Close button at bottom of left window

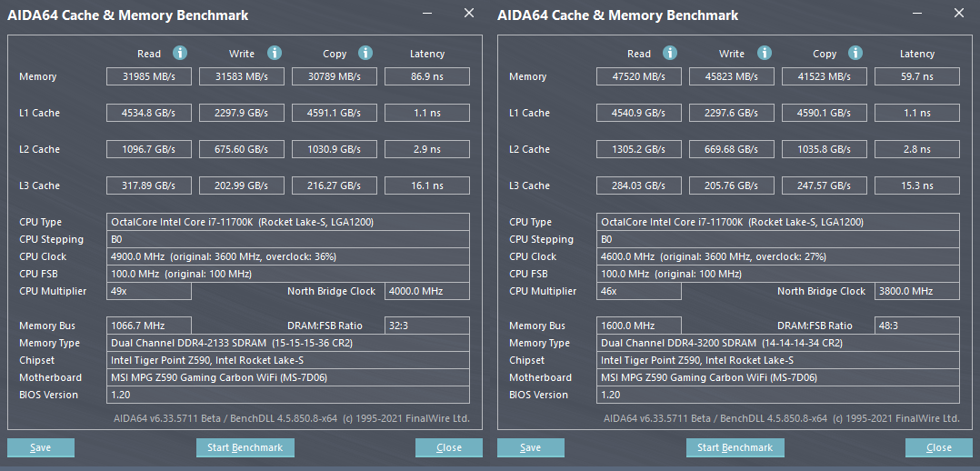click(449, 447)
